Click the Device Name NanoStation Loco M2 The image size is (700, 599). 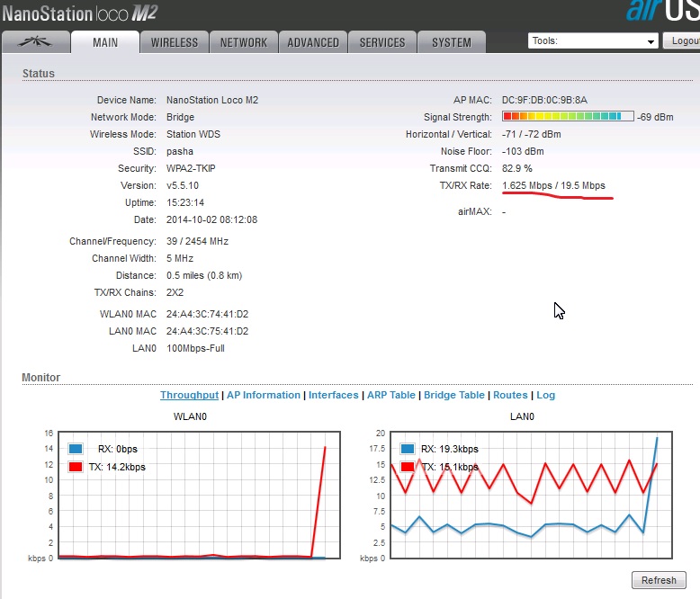(x=212, y=100)
